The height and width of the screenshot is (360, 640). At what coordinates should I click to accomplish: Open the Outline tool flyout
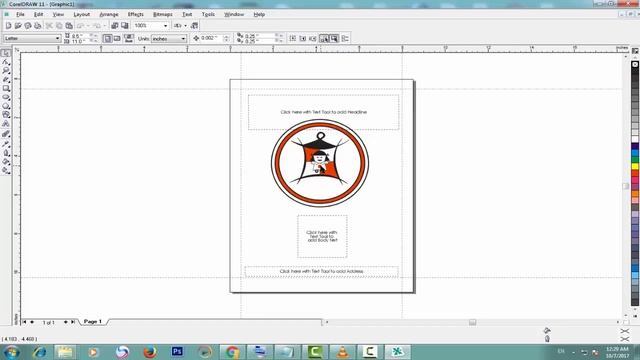coord(6,153)
